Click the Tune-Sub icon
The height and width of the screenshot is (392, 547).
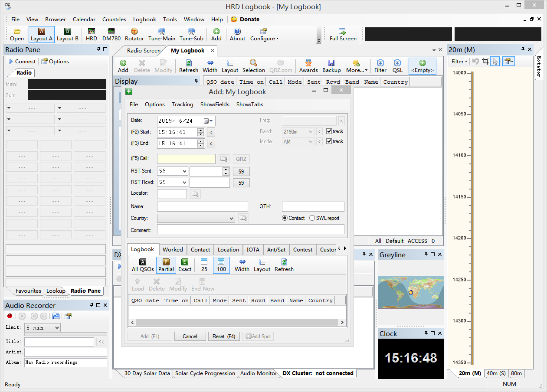pos(191,35)
